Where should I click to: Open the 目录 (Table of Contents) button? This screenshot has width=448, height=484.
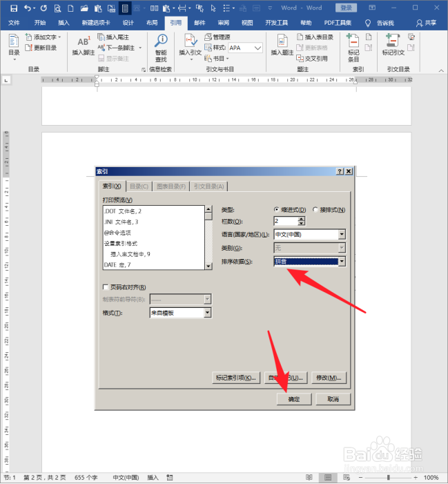click(14, 47)
